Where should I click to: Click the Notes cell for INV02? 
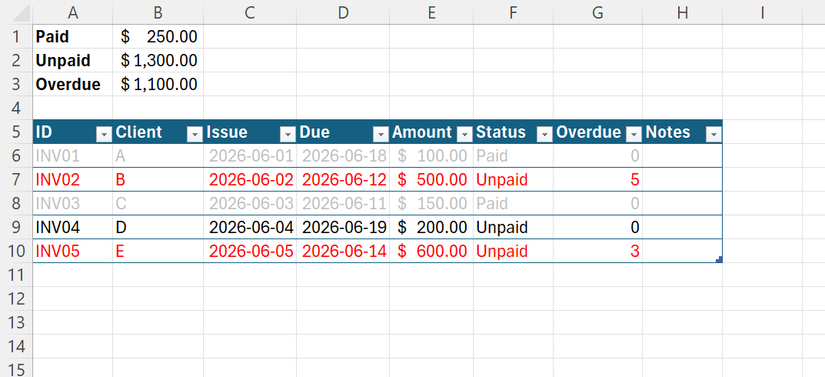pos(682,180)
